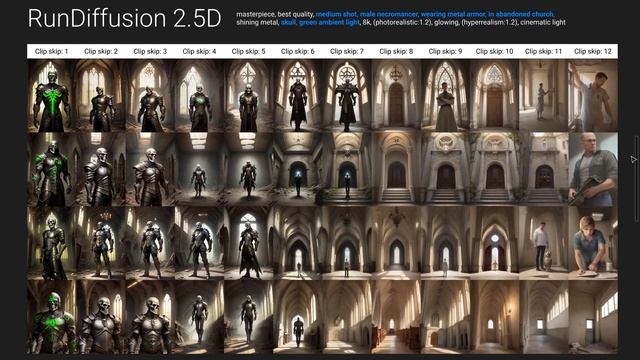Screen dimensions: 640x360
Task: Click the blue "wearing metal armor" prompt text
Action: click(452, 14)
